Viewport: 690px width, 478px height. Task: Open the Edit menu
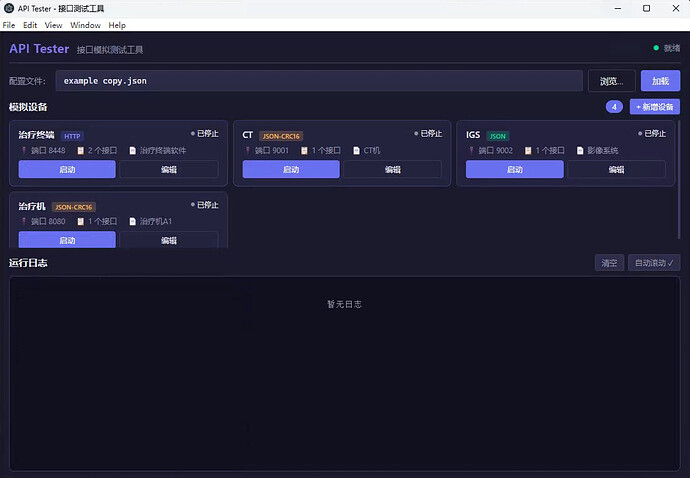point(30,25)
